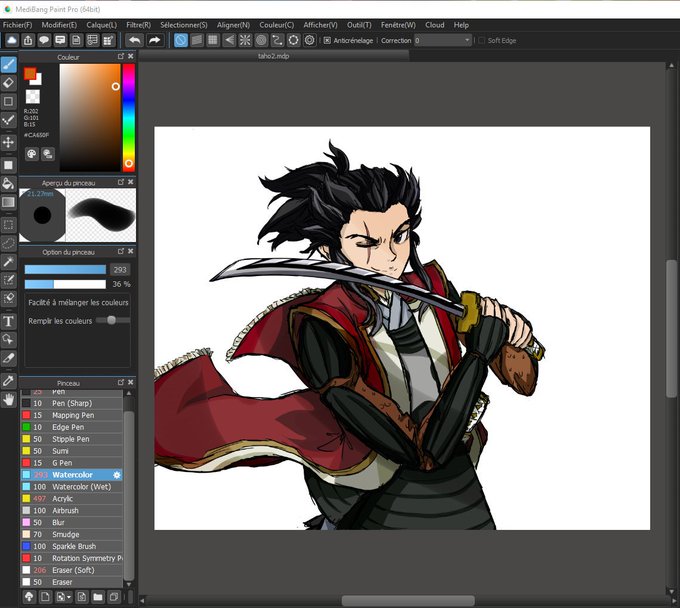The width and height of the screenshot is (680, 608).
Task: Click the brush opacity slider at 36 %
Action: coord(65,284)
